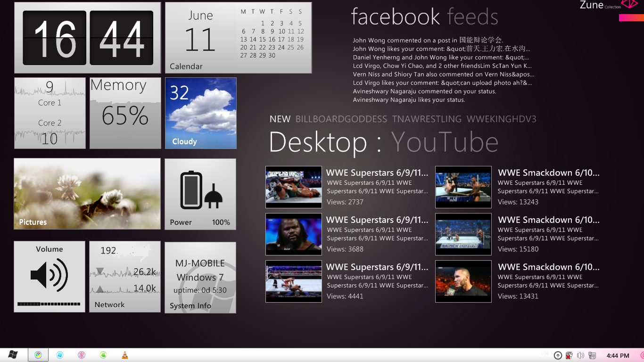Viewport: 644px width, 362px height.
Task: Click the pink circular taskbar icon
Action: [x=82, y=355]
